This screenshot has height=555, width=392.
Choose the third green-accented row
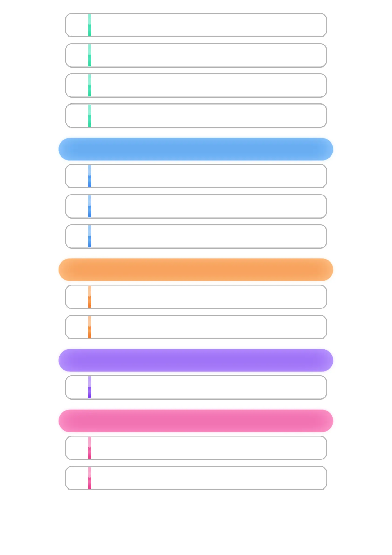[x=196, y=86]
